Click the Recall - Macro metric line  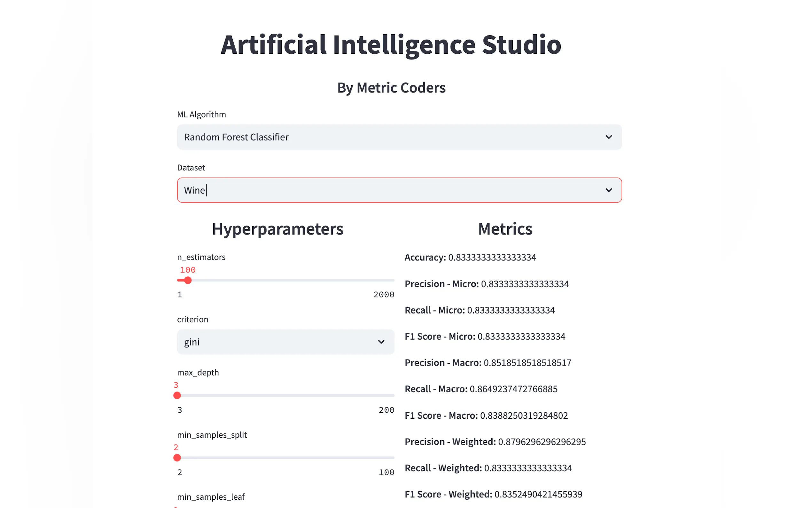[481, 389]
